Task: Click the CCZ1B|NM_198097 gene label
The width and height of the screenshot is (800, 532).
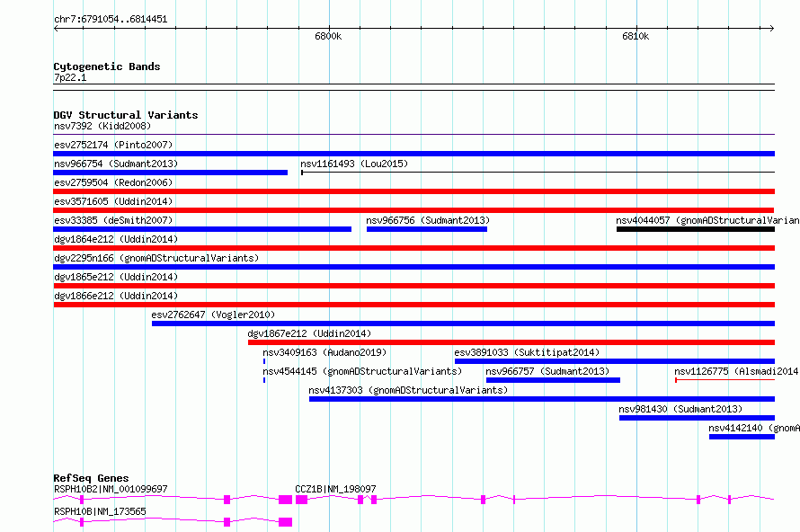Action: click(x=335, y=489)
